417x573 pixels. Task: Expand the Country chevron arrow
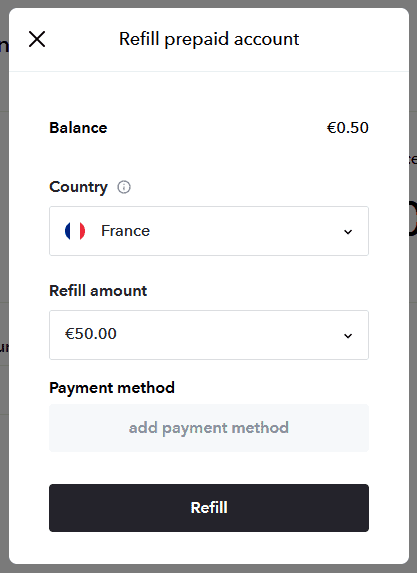pyautogui.click(x=348, y=232)
